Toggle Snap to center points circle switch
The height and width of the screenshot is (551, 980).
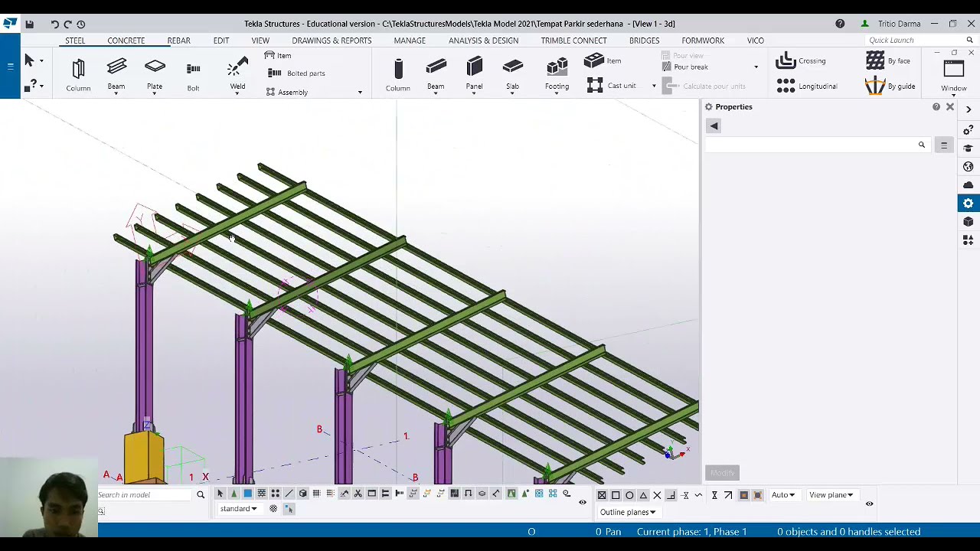629,495
